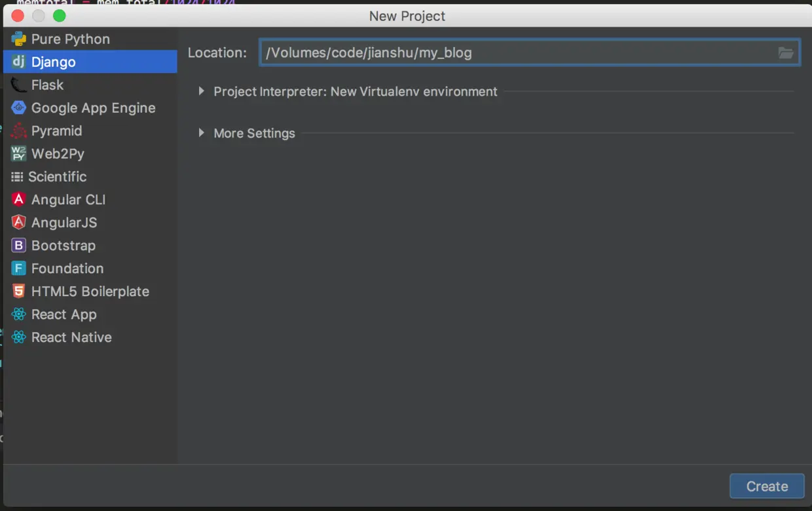Viewport: 812px width, 511px height.
Task: Click the Foundation project icon
Action: (x=18, y=269)
